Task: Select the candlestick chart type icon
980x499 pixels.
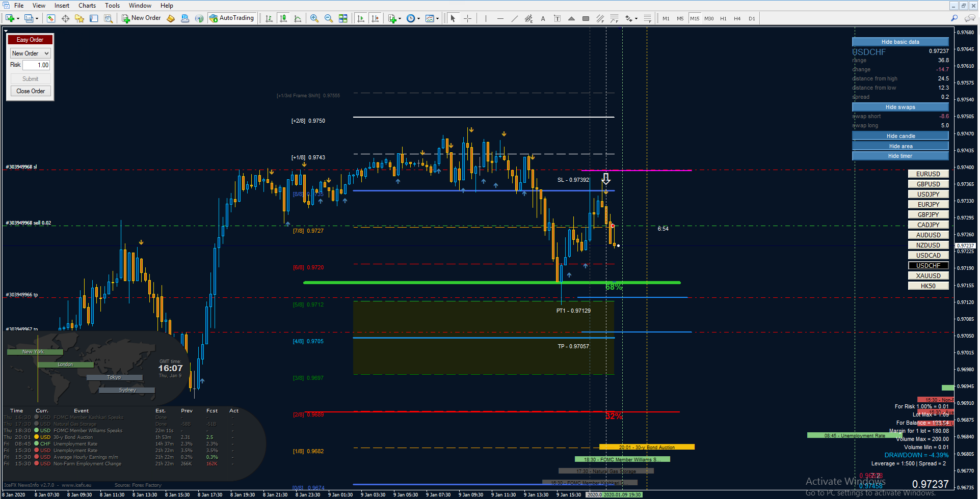Action: click(283, 18)
